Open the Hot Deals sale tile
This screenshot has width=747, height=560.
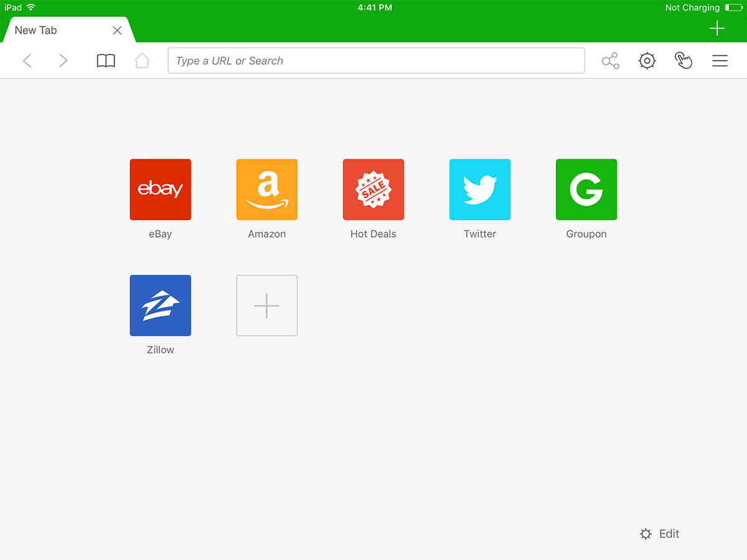pyautogui.click(x=374, y=190)
